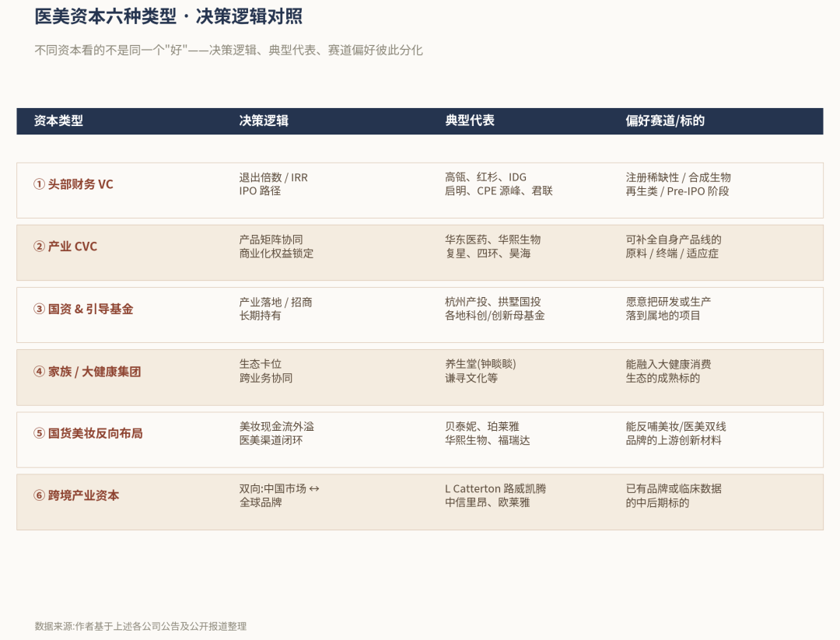Image resolution: width=840 pixels, height=640 pixels.
Task: Click the title 医美资本六种类型·决策逻辑对照
Action: (168, 16)
